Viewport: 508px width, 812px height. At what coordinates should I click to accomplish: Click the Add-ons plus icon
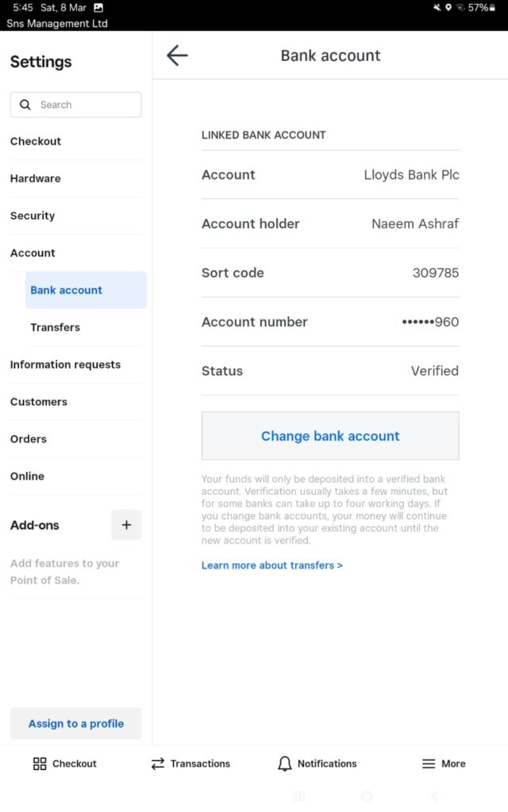point(126,525)
